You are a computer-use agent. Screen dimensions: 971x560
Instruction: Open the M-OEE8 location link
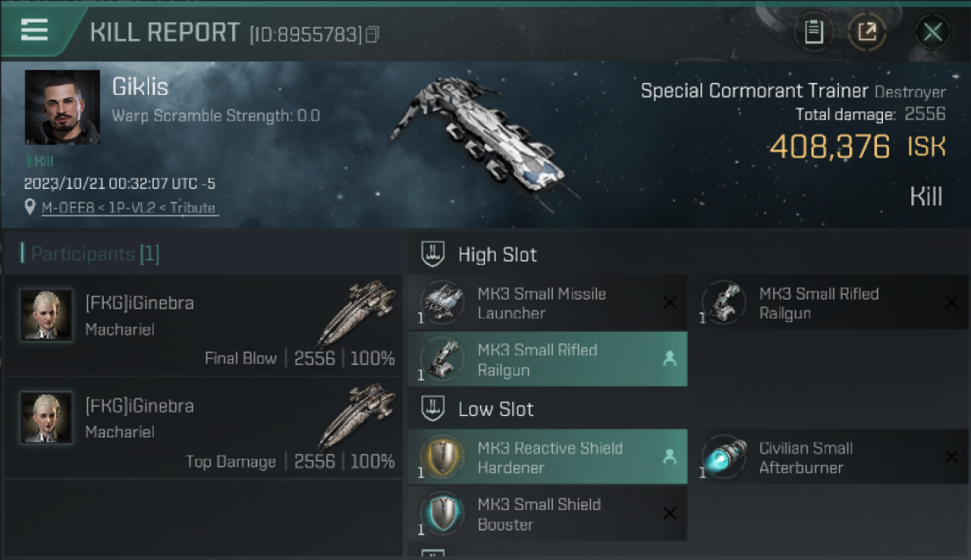[128, 208]
